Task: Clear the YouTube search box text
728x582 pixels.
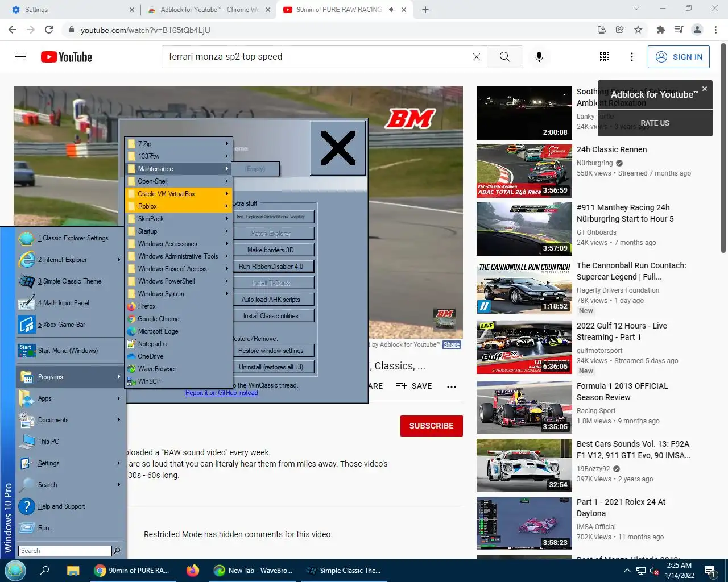Action: [477, 57]
